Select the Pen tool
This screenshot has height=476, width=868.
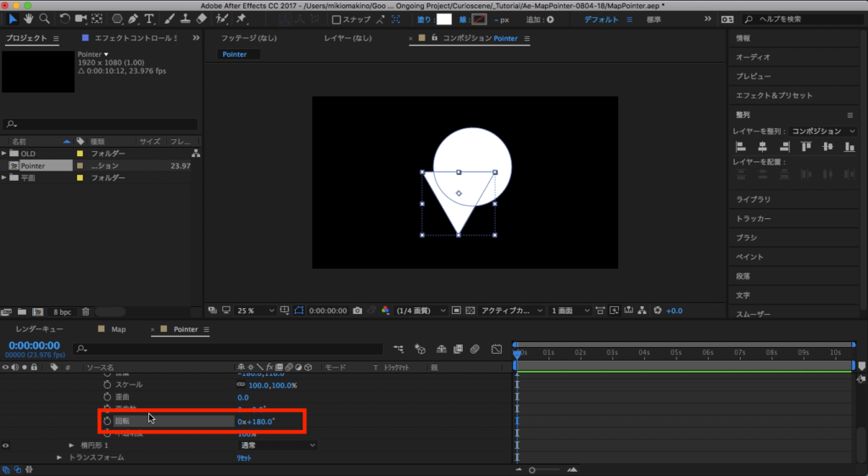click(x=135, y=19)
